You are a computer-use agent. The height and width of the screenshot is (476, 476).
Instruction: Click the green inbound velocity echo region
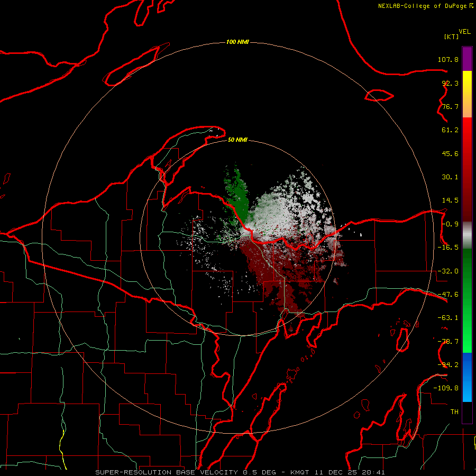239,197
